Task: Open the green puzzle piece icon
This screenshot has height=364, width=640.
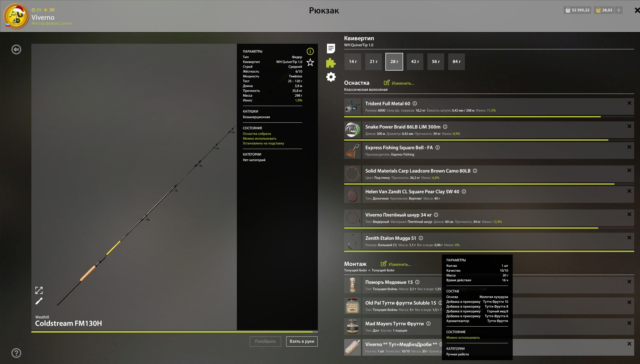Action: point(331,63)
